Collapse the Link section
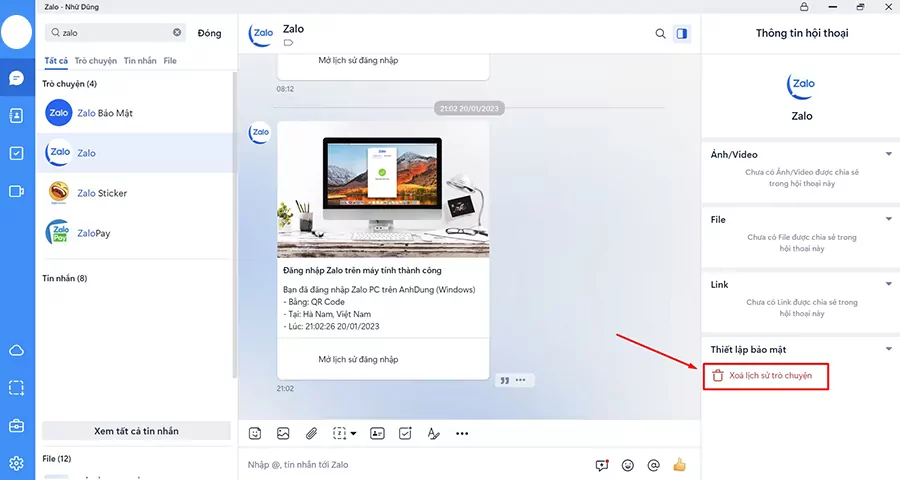Image resolution: width=900 pixels, height=480 pixels. tap(889, 284)
